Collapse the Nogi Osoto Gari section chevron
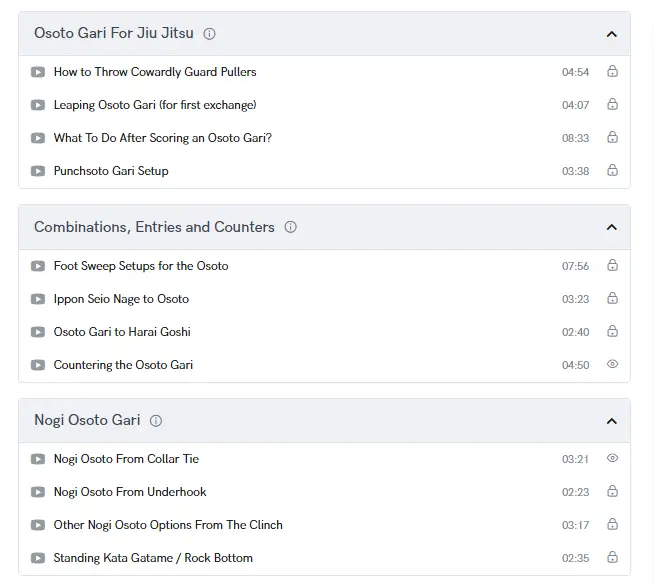The width and height of the screenshot is (654, 584). pyautogui.click(x=611, y=421)
